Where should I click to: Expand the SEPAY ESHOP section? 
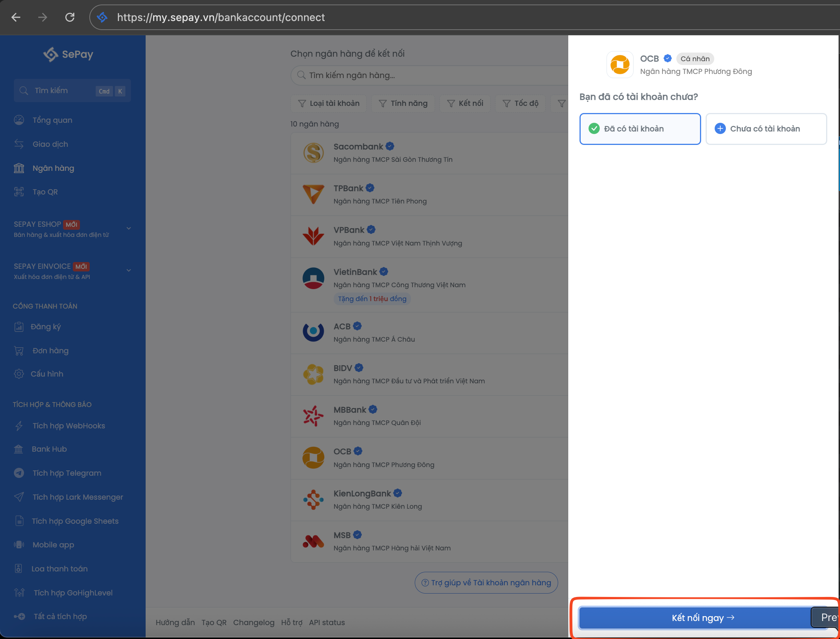pos(128,229)
